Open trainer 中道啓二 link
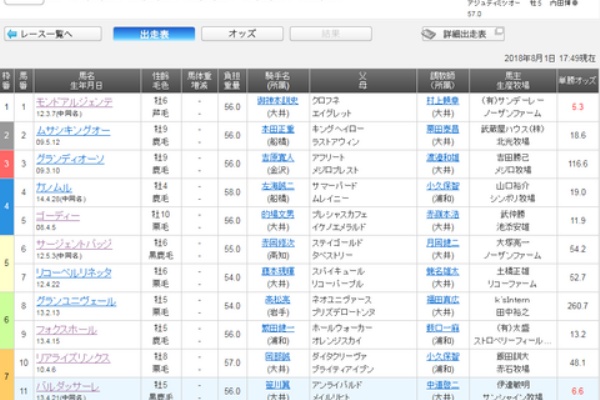The image size is (600, 400). (x=440, y=383)
